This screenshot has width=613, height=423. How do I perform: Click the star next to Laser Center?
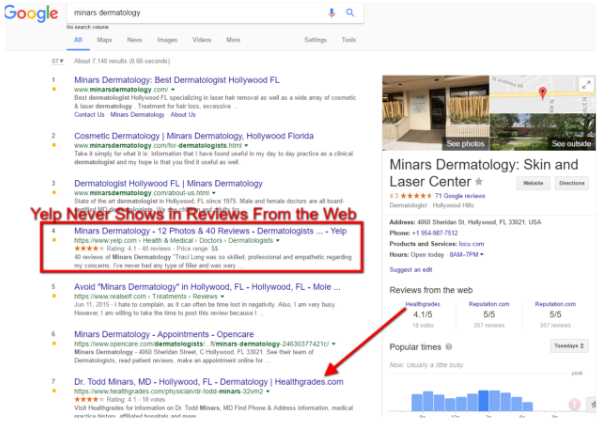[x=479, y=181]
